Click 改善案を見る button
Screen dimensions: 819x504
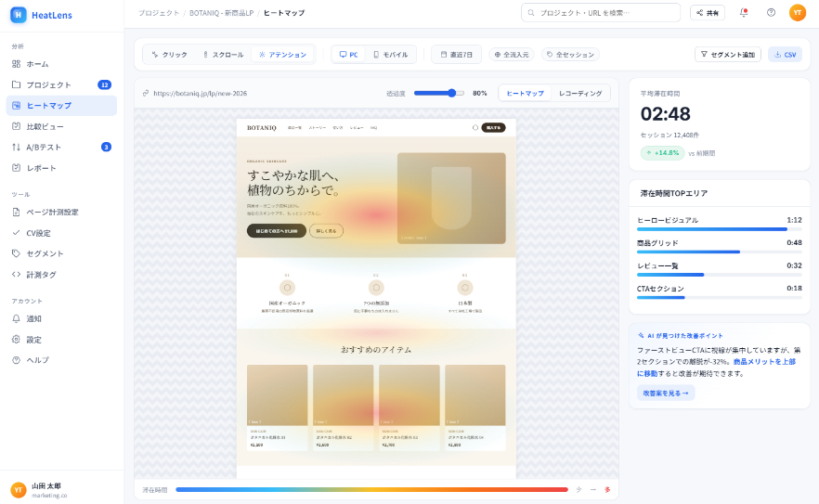pyautogui.click(x=666, y=394)
